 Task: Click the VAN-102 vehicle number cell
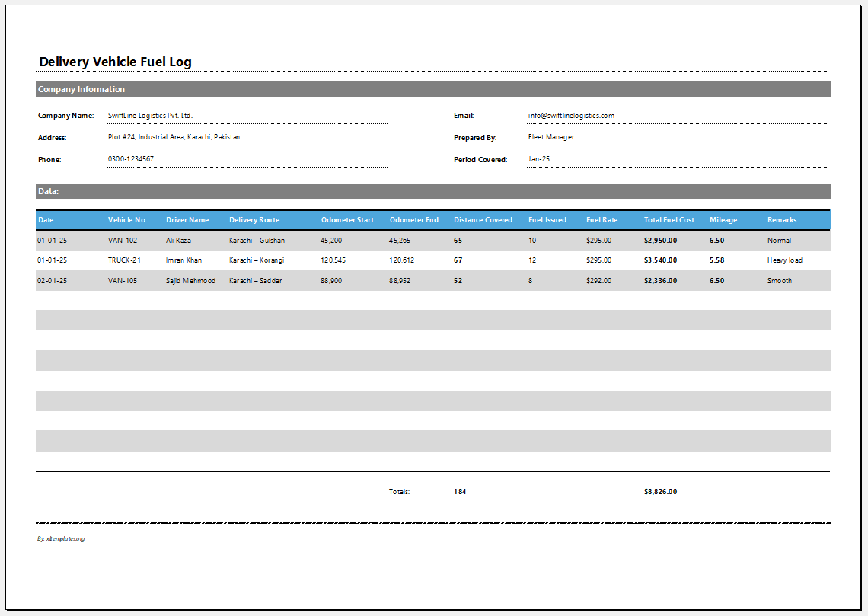(x=123, y=241)
